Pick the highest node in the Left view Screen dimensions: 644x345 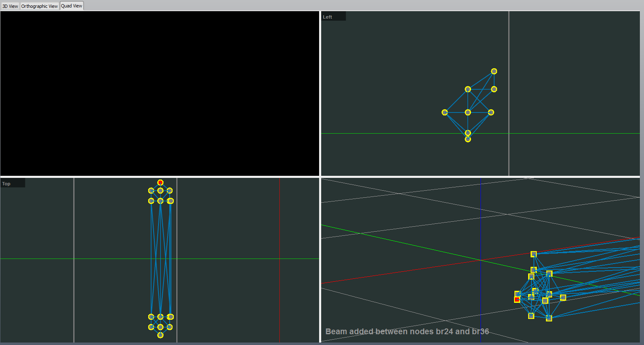click(494, 71)
